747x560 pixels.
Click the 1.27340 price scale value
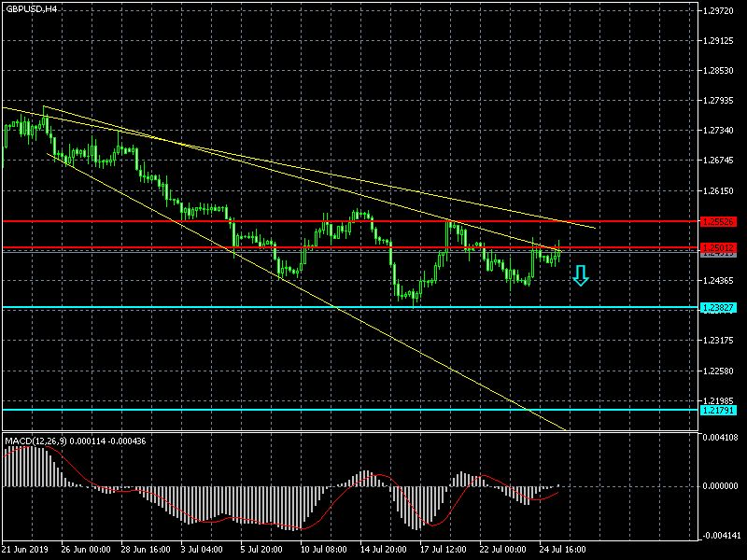point(718,130)
